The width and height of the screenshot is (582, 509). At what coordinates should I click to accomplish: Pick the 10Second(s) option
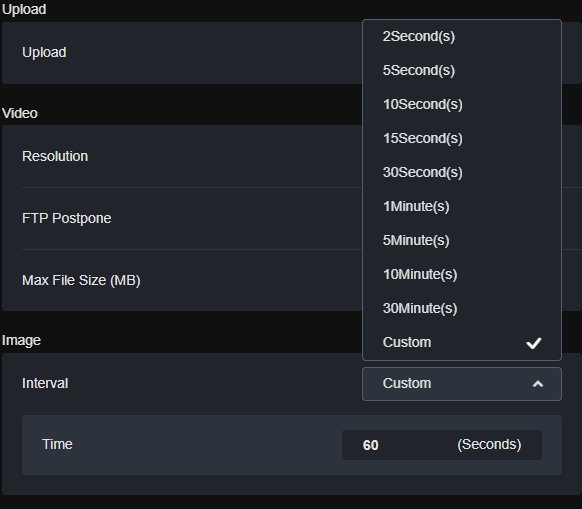461,104
